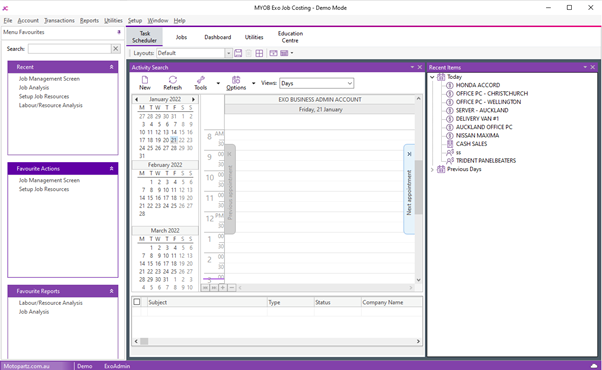Open the Transactions menu

[x=59, y=20]
